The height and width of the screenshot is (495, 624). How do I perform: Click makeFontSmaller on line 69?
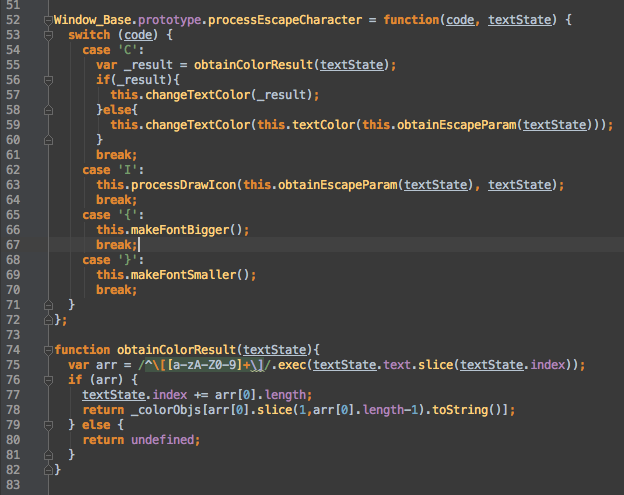pos(183,275)
